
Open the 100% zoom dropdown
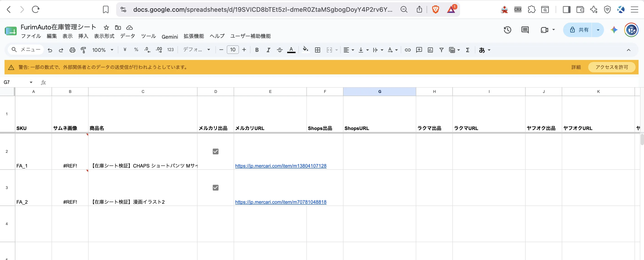tap(103, 50)
